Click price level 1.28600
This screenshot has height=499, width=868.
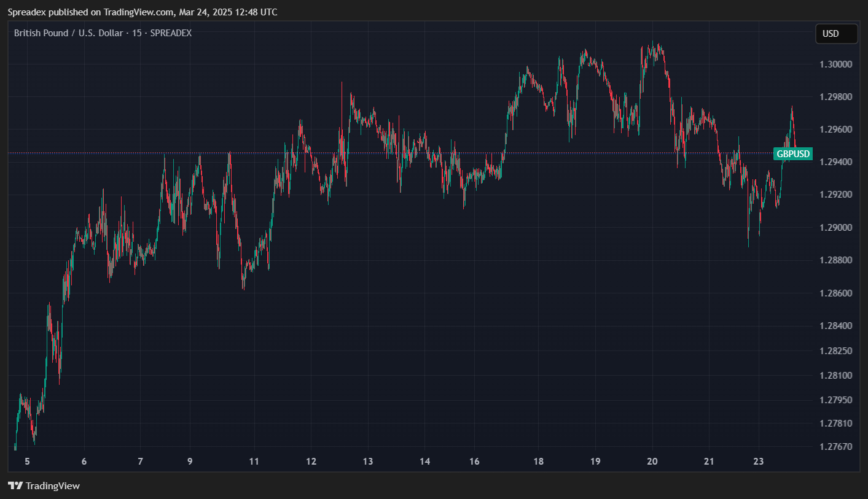pyautogui.click(x=835, y=293)
